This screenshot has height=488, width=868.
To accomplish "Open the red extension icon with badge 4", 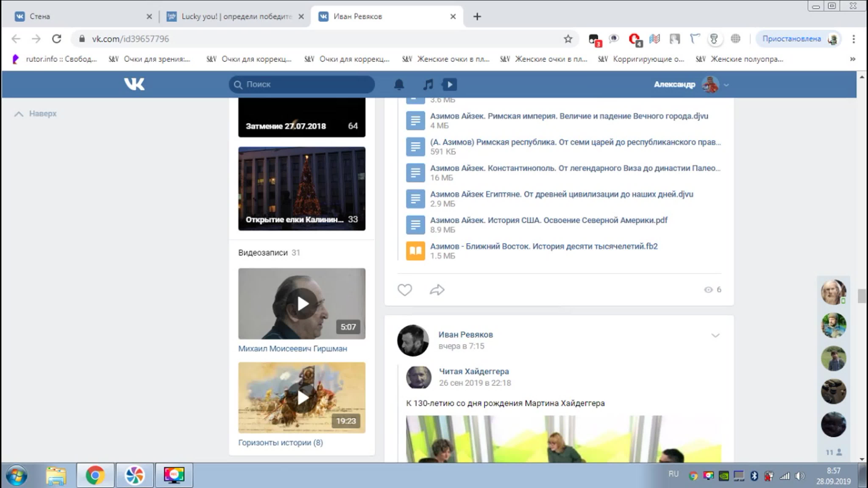I will click(635, 40).
